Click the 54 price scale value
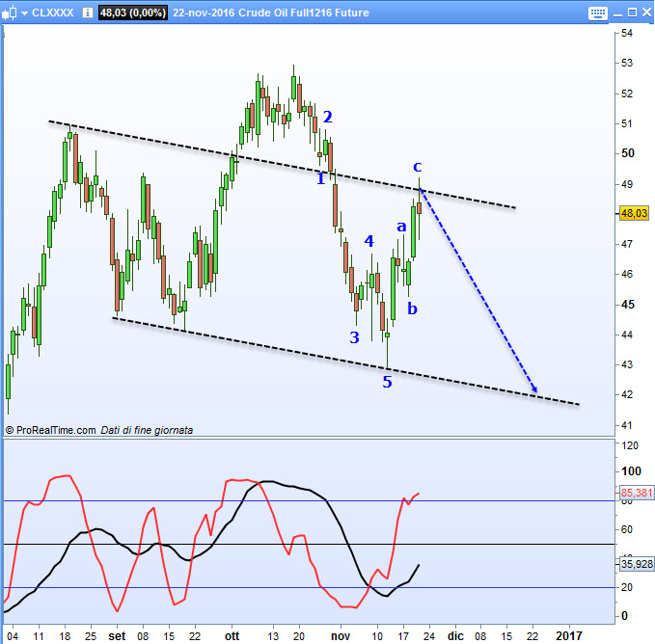Viewport: 655px width, 644px height. tap(627, 33)
